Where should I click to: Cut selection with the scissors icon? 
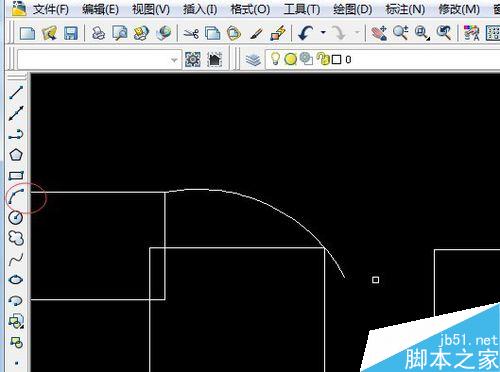(191, 33)
